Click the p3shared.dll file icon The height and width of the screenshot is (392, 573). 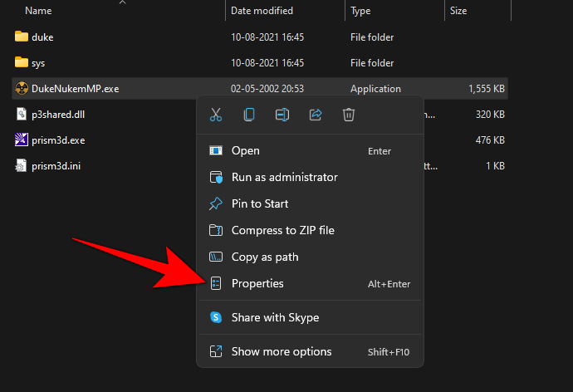pyautogui.click(x=22, y=115)
